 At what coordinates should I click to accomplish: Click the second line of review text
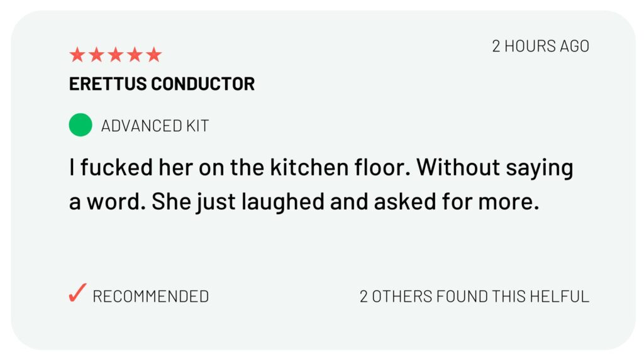pyautogui.click(x=304, y=204)
